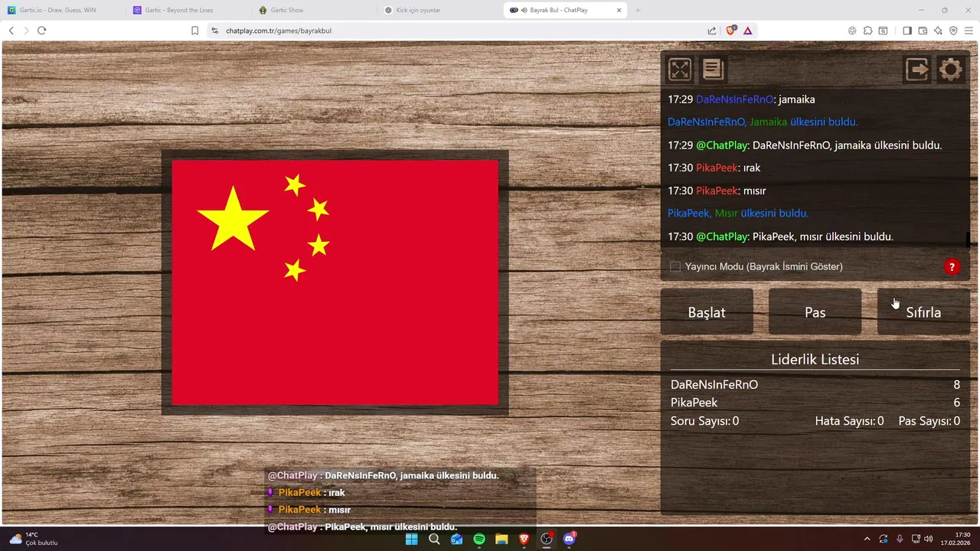Open Windows taskbar search
The image size is (980, 551).
click(434, 539)
